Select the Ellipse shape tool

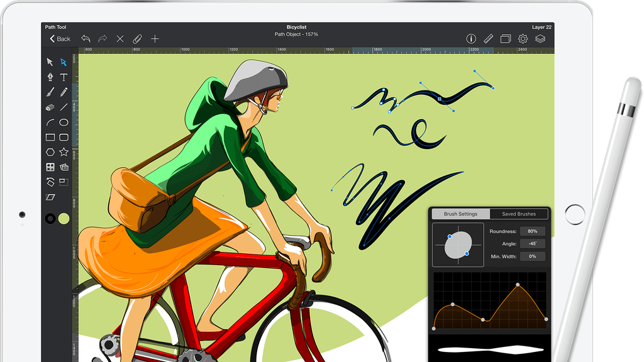click(x=65, y=123)
